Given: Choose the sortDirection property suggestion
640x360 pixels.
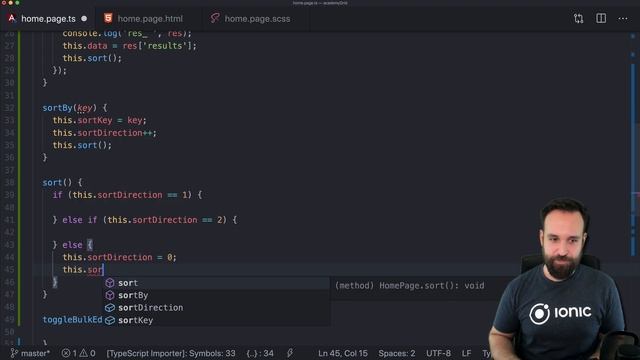Looking at the screenshot, I should 216,308.
